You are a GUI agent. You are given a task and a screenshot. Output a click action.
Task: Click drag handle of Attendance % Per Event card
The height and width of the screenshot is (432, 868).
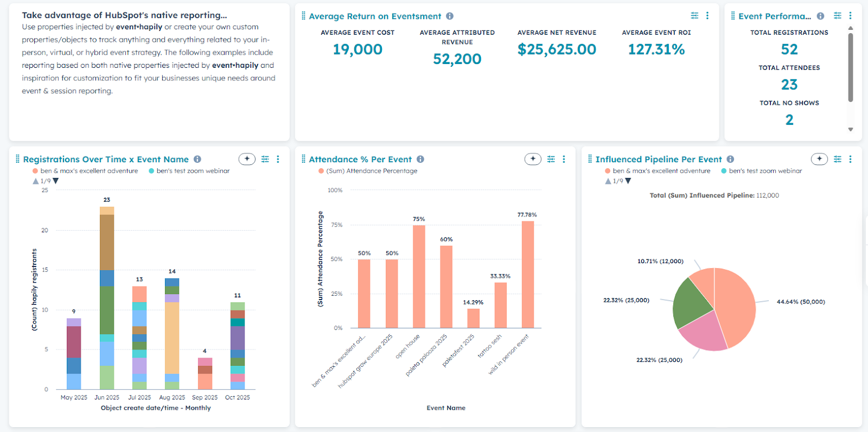[304, 159]
